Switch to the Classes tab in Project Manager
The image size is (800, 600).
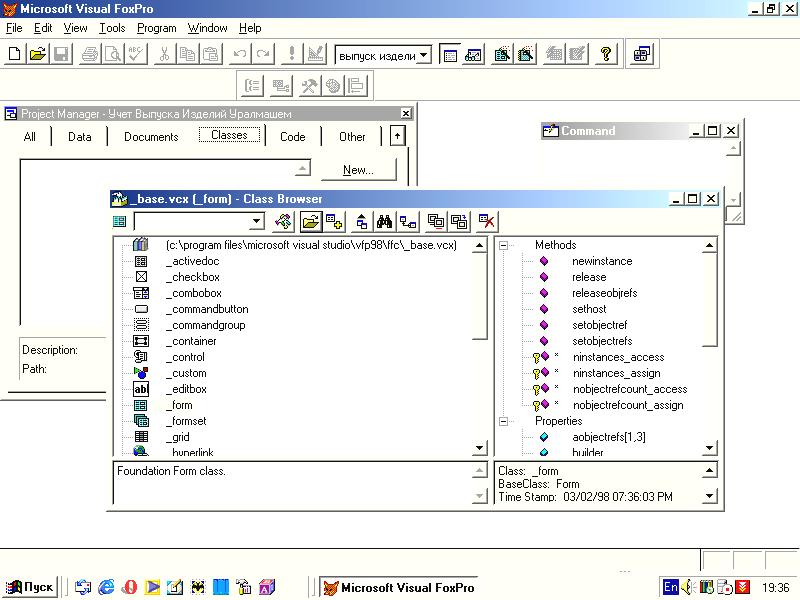229,135
